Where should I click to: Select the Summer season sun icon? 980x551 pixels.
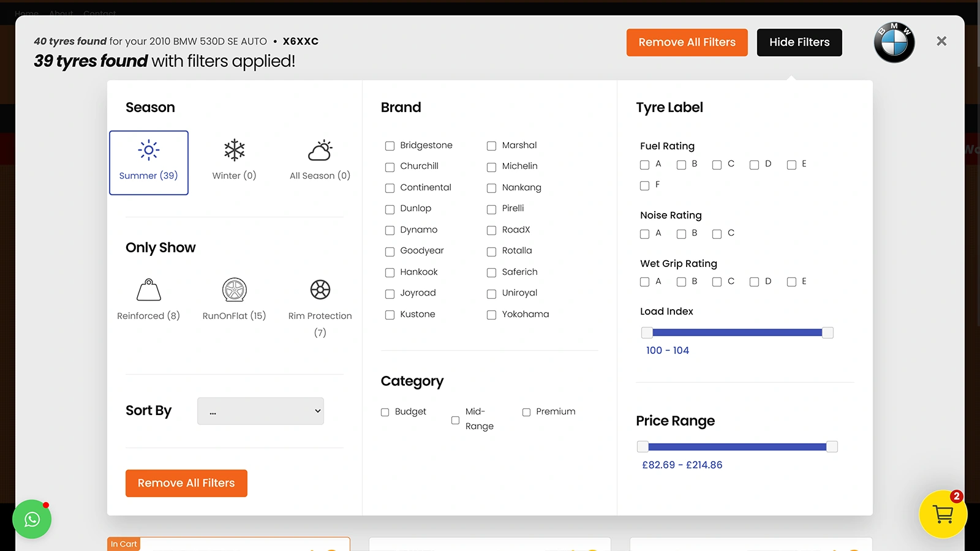(148, 150)
